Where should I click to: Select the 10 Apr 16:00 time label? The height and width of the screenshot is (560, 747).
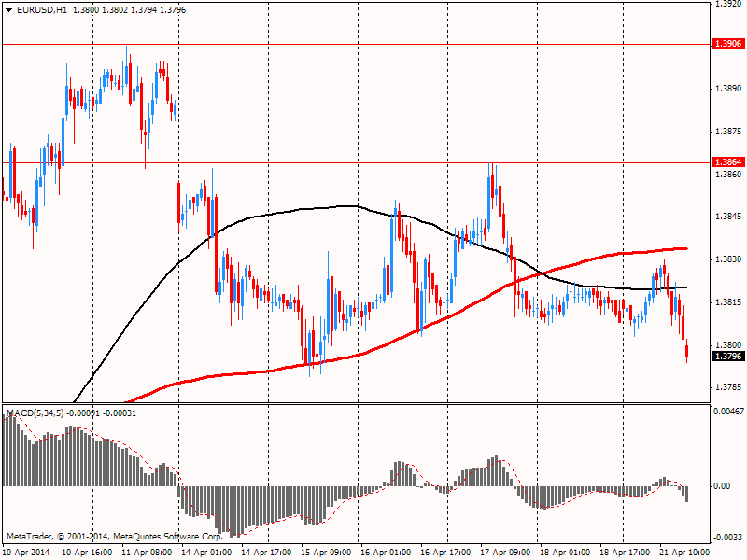pos(87,553)
